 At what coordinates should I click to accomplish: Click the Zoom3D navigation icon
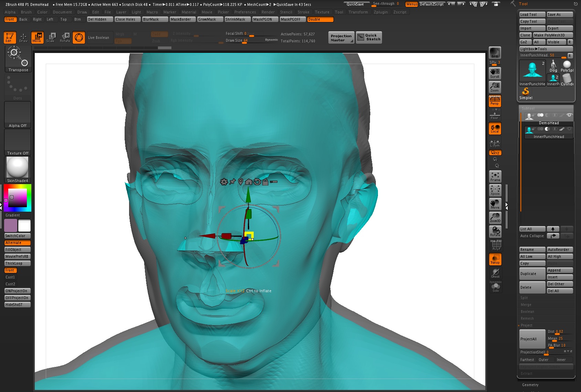pos(495,218)
